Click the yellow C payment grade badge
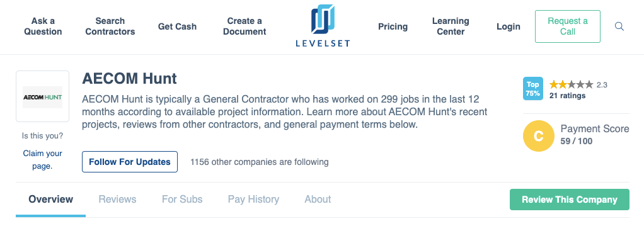 tap(538, 136)
